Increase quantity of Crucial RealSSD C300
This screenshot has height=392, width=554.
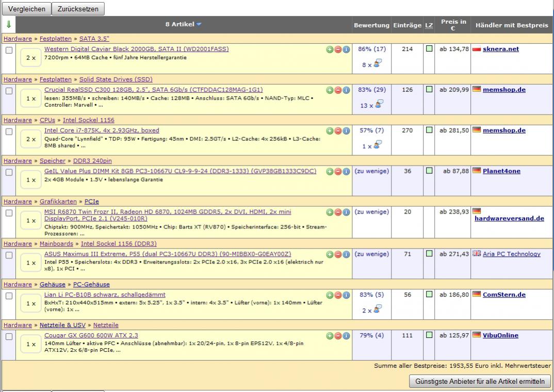[x=330, y=90]
